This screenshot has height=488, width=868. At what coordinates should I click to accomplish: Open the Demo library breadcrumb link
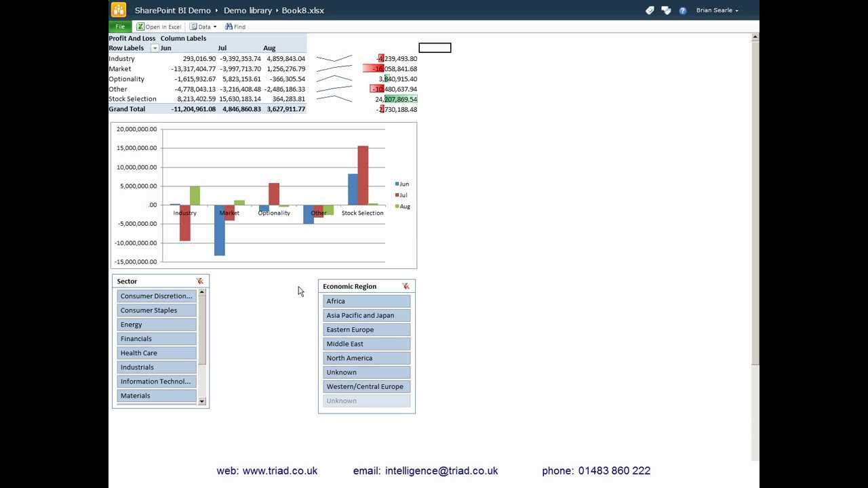pos(248,10)
